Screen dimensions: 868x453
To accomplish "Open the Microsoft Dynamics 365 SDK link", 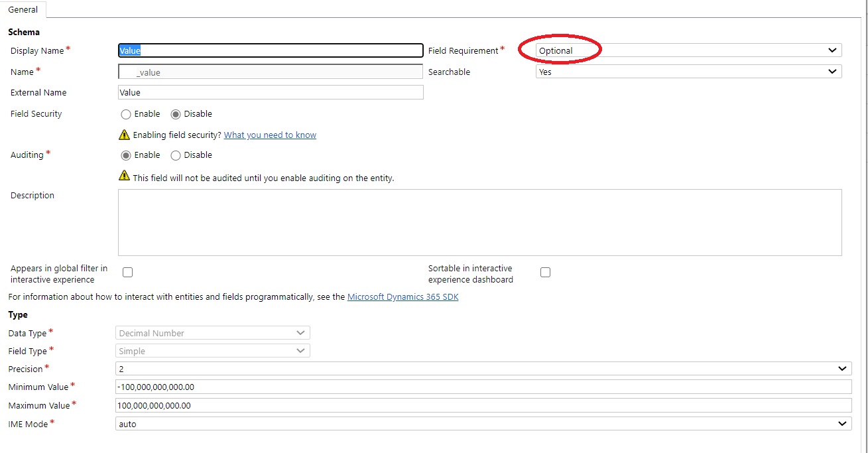I will pyautogui.click(x=403, y=297).
